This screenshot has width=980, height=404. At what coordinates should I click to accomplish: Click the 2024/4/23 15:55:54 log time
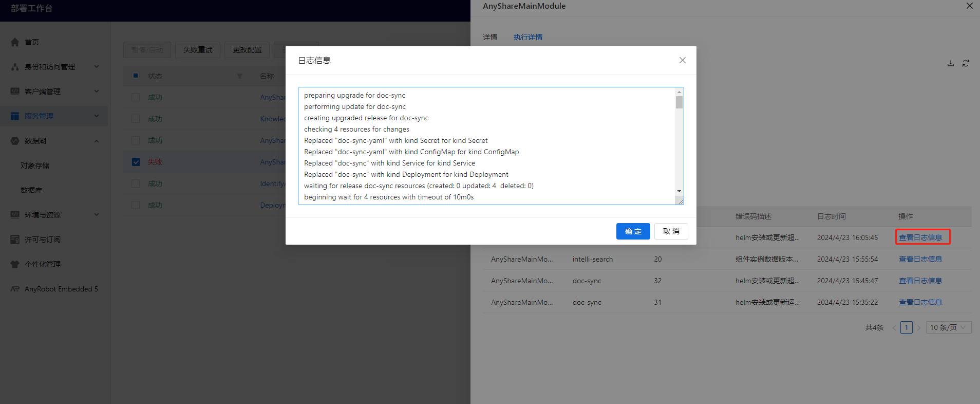point(847,259)
